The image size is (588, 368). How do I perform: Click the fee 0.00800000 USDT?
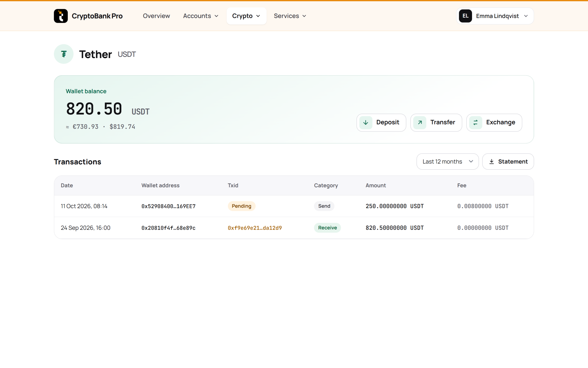tap(483, 206)
